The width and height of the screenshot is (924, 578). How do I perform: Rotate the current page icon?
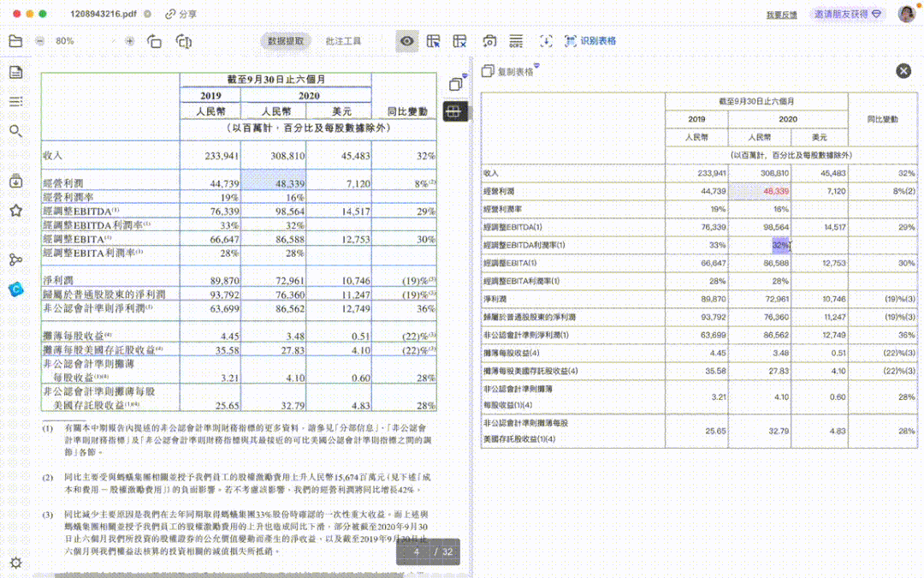[154, 41]
